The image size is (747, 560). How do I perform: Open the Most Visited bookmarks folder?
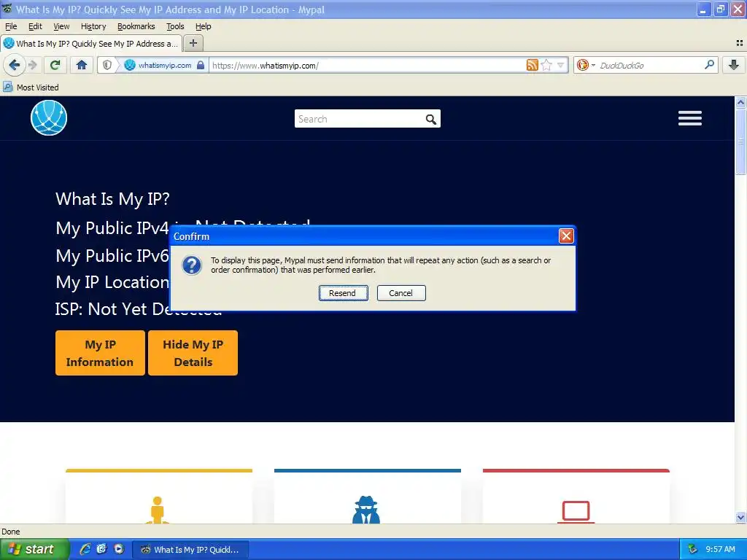31,87
